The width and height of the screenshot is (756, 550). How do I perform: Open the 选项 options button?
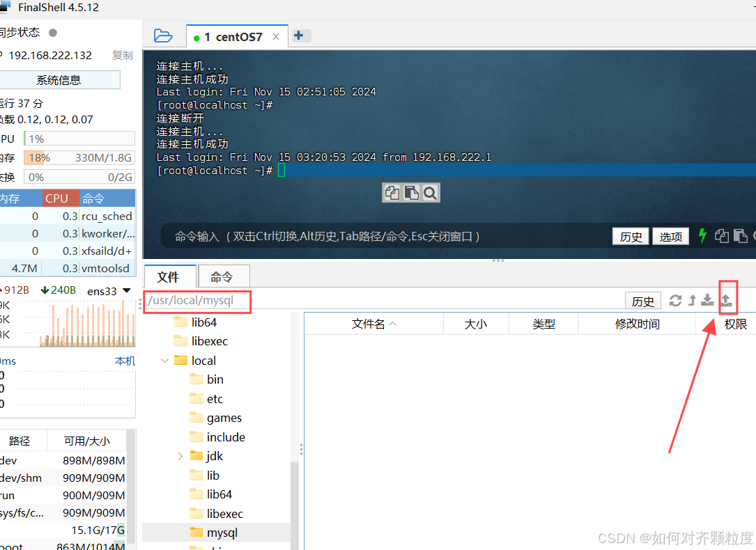[x=671, y=237]
